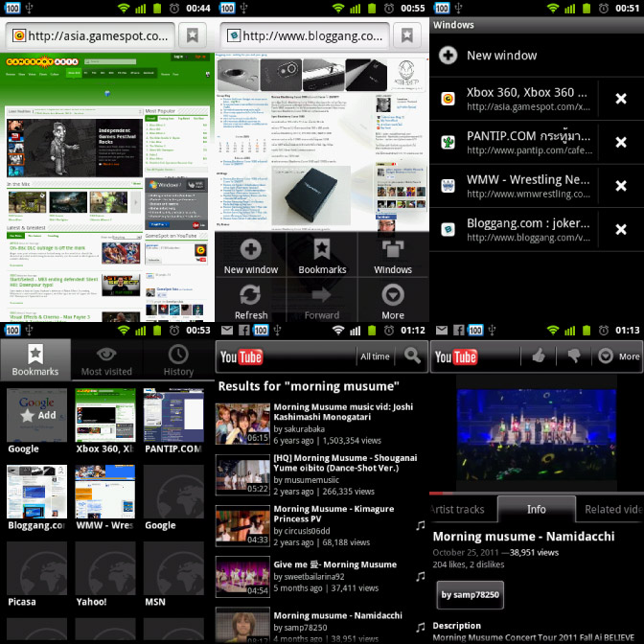Open the Give me Morning Musume video
The image size is (644, 644).
click(322, 577)
